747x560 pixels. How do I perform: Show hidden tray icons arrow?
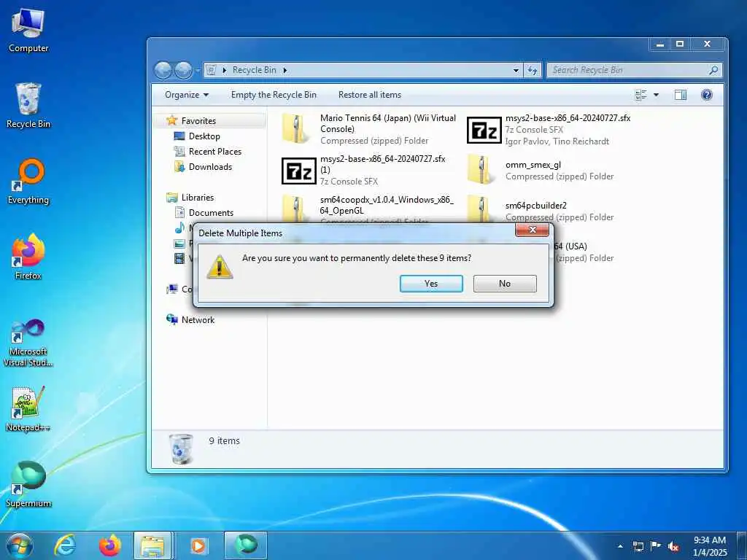click(x=620, y=546)
